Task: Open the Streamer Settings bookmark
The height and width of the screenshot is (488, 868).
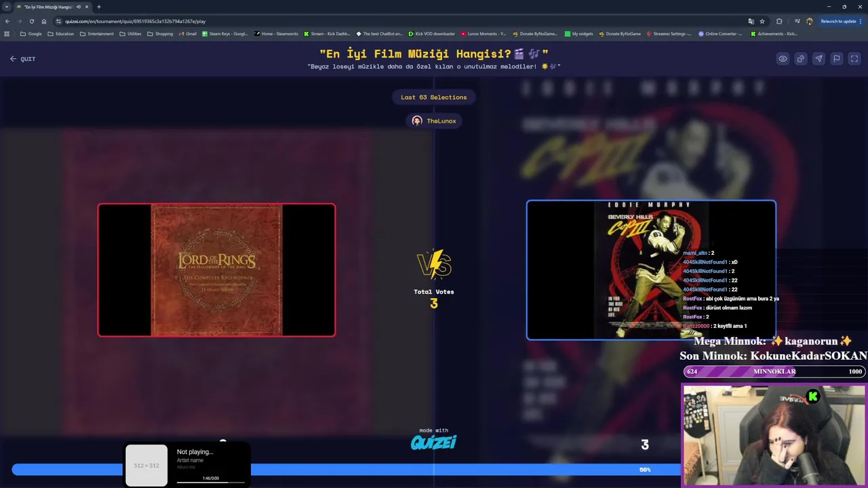Action: coord(669,34)
